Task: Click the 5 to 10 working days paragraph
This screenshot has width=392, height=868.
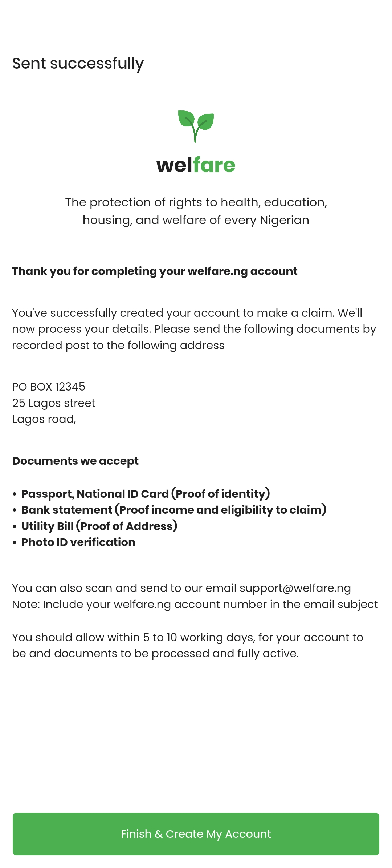Action: click(188, 645)
